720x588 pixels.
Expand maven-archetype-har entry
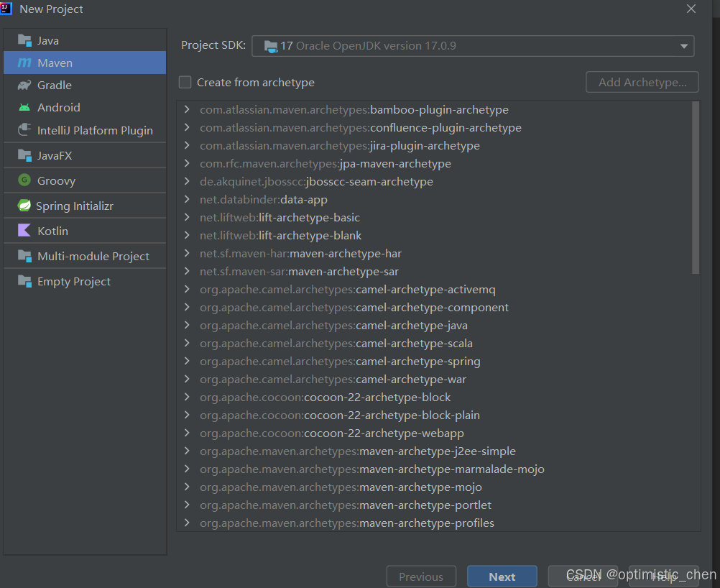pos(187,253)
